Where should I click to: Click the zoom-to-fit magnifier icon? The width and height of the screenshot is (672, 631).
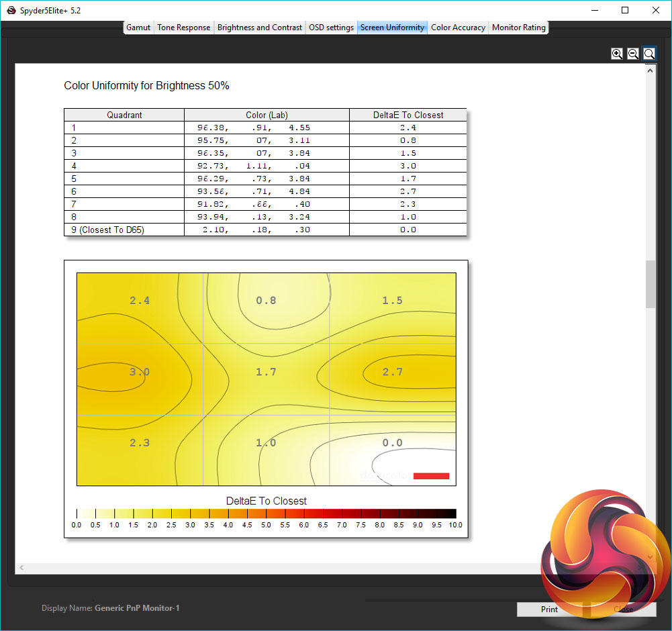649,54
